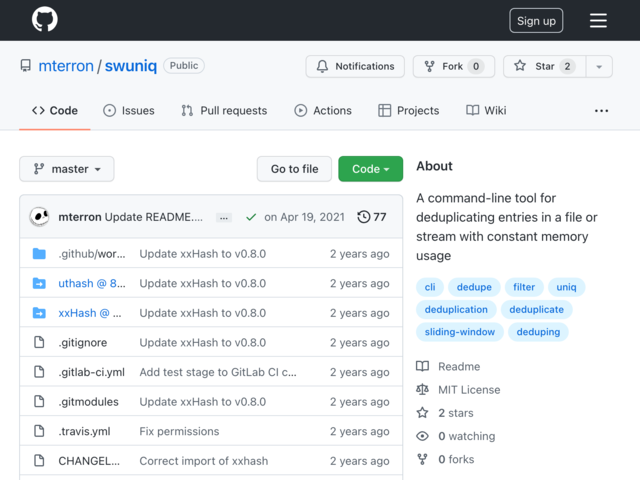Open the .gitignore file

tap(82, 343)
